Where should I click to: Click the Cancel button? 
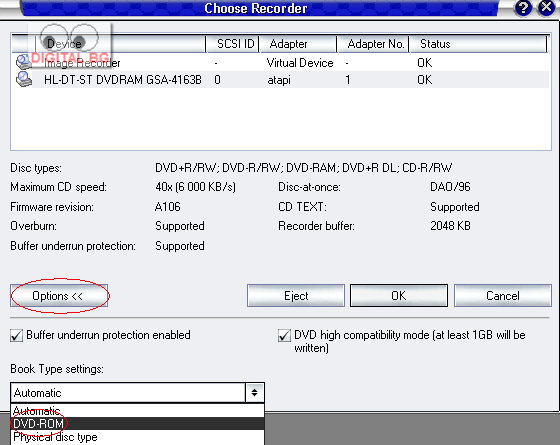(x=502, y=296)
